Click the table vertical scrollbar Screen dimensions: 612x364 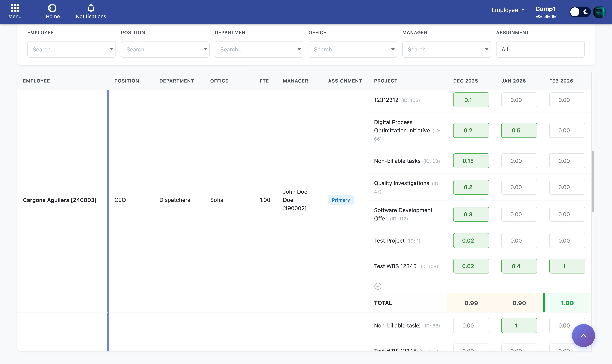(x=593, y=182)
